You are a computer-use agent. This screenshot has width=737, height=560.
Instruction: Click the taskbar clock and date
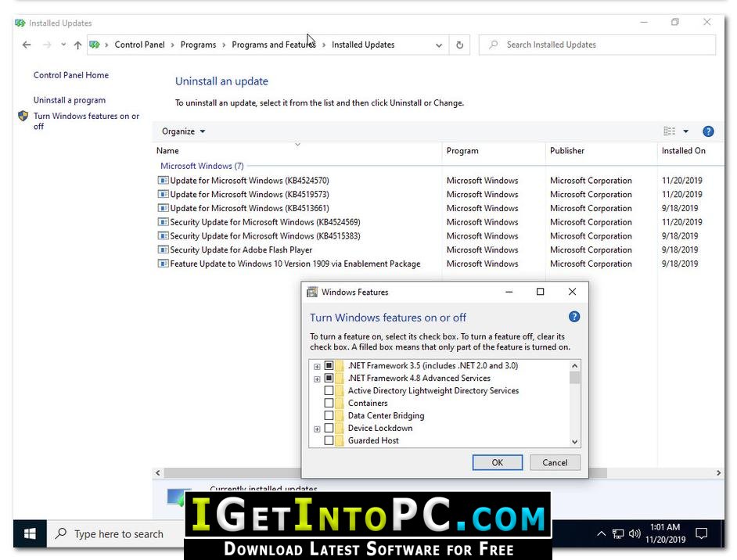(665, 533)
